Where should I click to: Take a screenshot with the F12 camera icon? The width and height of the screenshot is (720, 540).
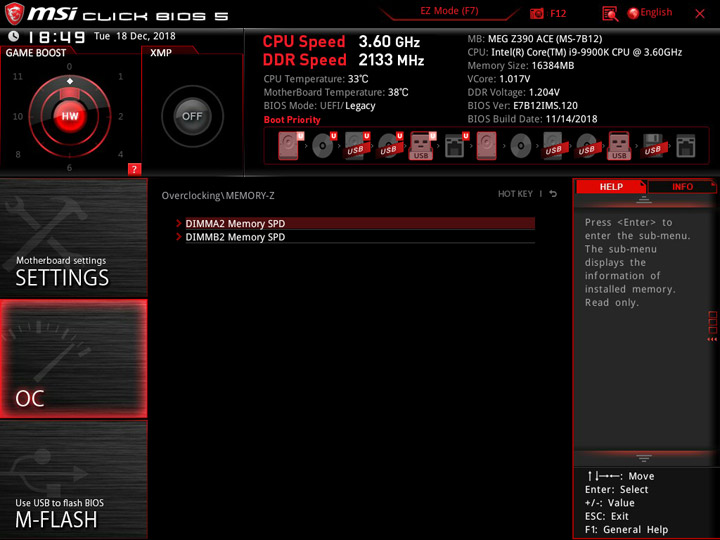tap(537, 13)
